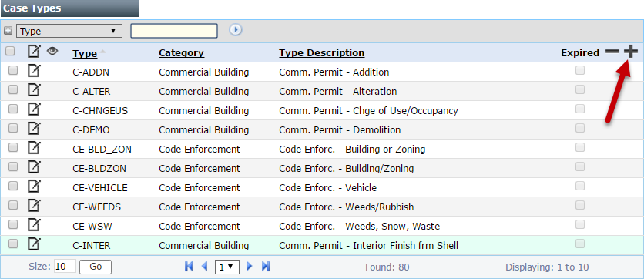The width and height of the screenshot is (644, 279).
Task: Expand the filter options plus box
Action: pyautogui.click(x=8, y=31)
